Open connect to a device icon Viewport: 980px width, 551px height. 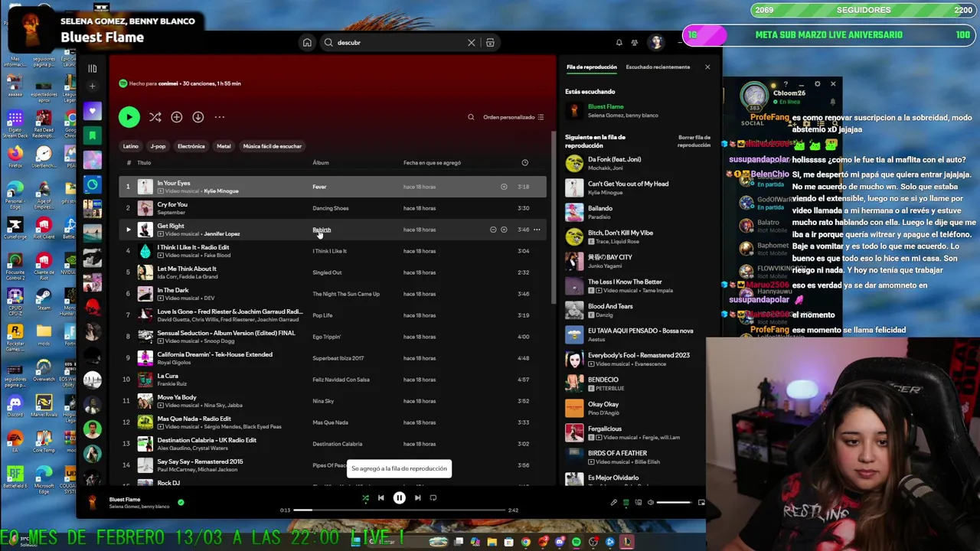point(639,503)
